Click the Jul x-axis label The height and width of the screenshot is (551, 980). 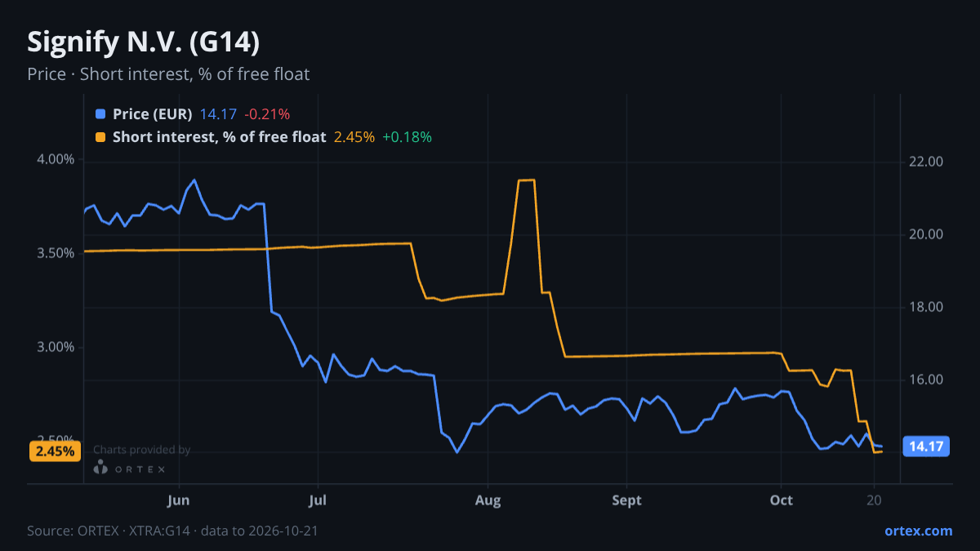pyautogui.click(x=318, y=500)
